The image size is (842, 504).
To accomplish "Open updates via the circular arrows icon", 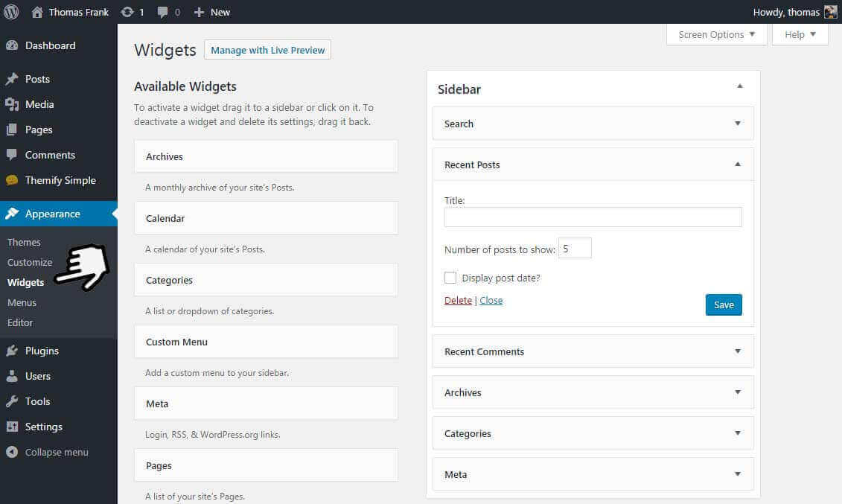I will click(x=127, y=12).
